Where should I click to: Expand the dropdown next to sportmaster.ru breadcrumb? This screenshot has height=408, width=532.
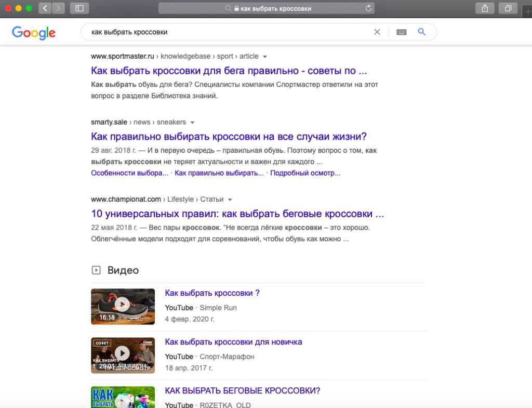265,57
